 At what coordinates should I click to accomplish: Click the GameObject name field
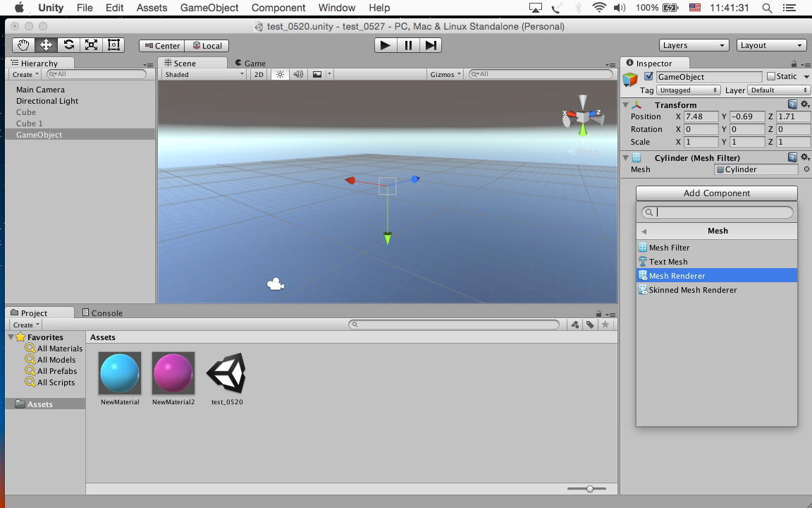pos(709,77)
